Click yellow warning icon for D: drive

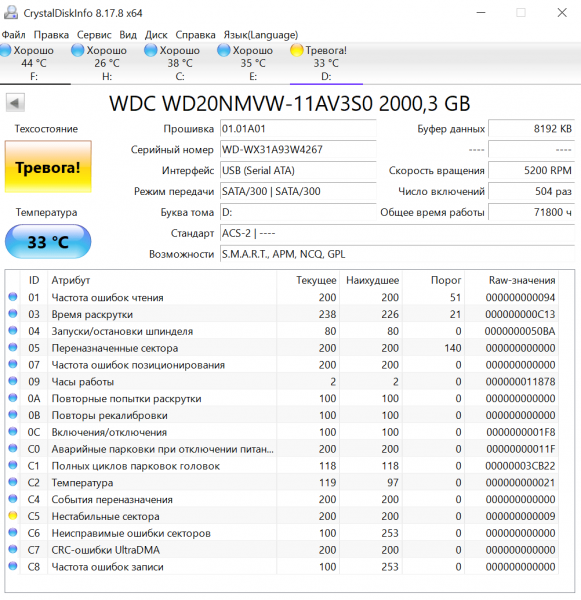[x=297, y=50]
